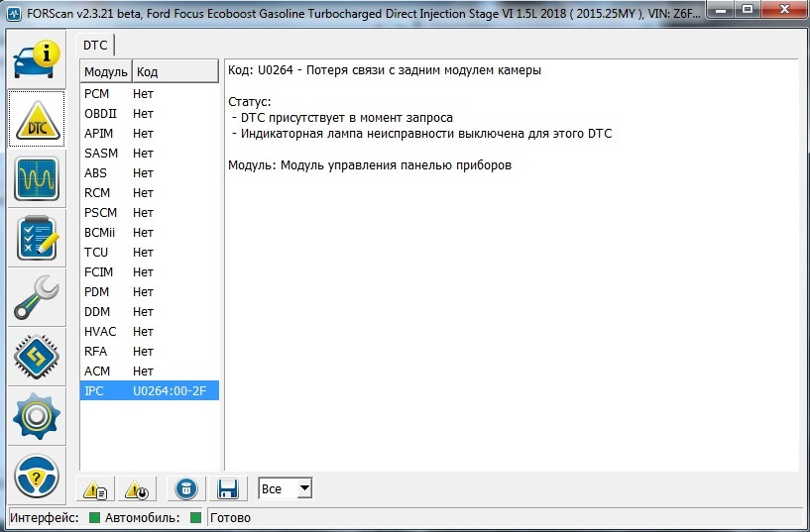
Task: Select the IPC row with U0264:00-2F
Action: (x=150, y=390)
